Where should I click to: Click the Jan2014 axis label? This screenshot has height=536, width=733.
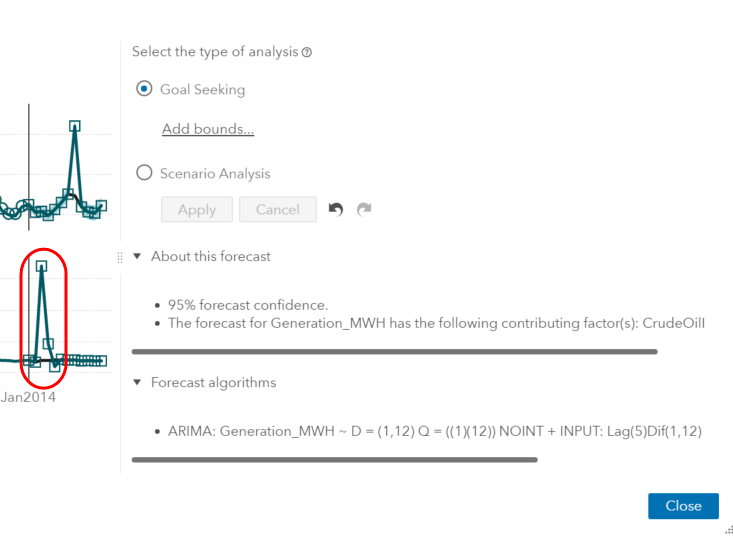pos(29,397)
